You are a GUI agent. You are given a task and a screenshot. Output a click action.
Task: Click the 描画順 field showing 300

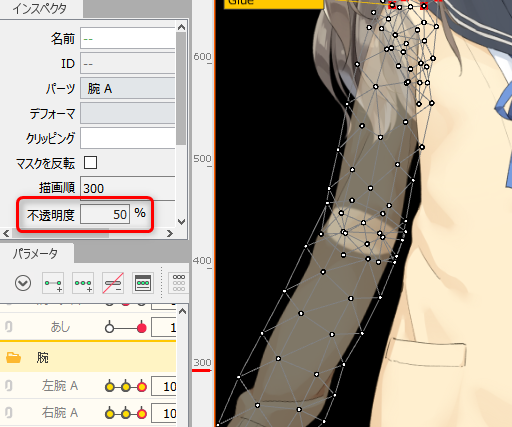point(128,188)
